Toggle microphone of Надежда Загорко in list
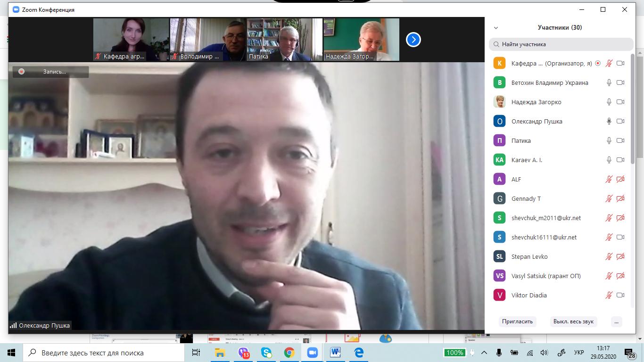Viewport: 644px width, 362px height. coord(609,102)
